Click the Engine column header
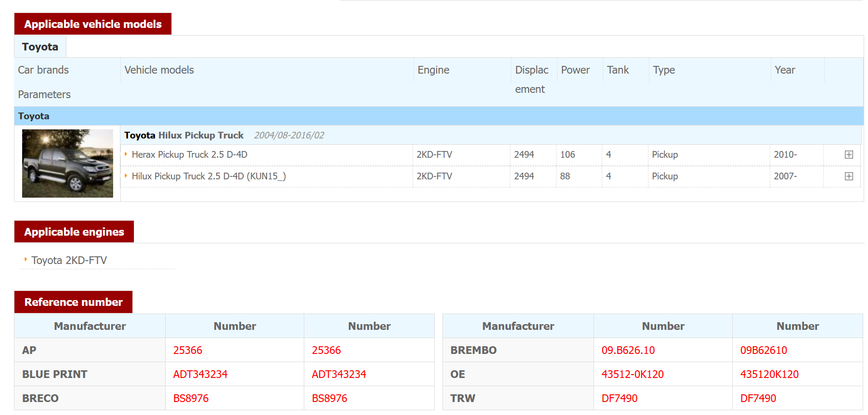 click(x=433, y=70)
